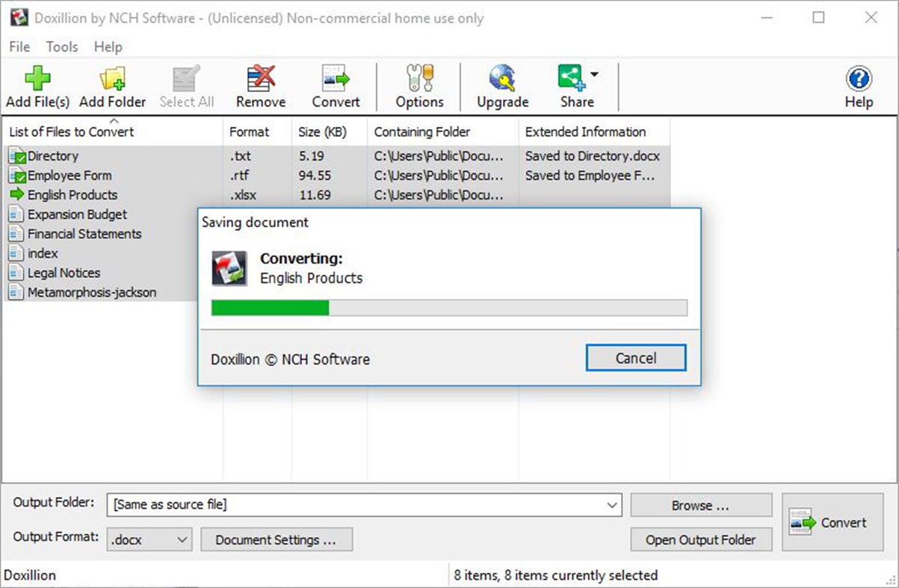Viewport: 899px width, 588px height.
Task: Click the Remove icon in the toolbar
Action: [x=260, y=77]
